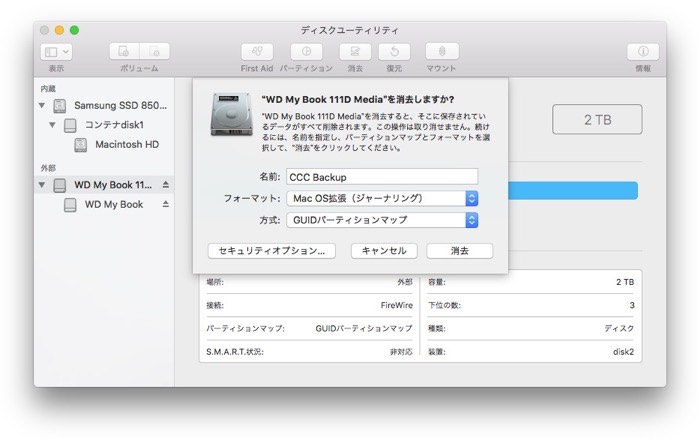
Task: Click the 下位の数 value 3
Action: coord(632,305)
